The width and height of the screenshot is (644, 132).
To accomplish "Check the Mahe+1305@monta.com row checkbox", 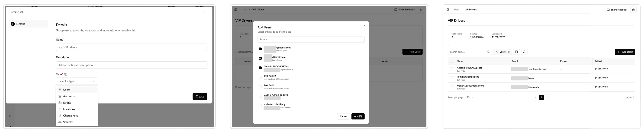I will pos(451,87).
